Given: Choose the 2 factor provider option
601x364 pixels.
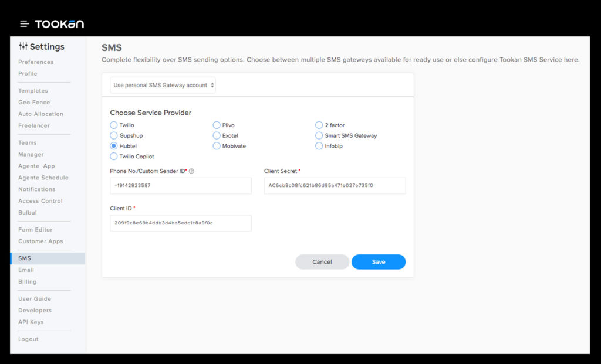Looking at the screenshot, I should 319,125.
